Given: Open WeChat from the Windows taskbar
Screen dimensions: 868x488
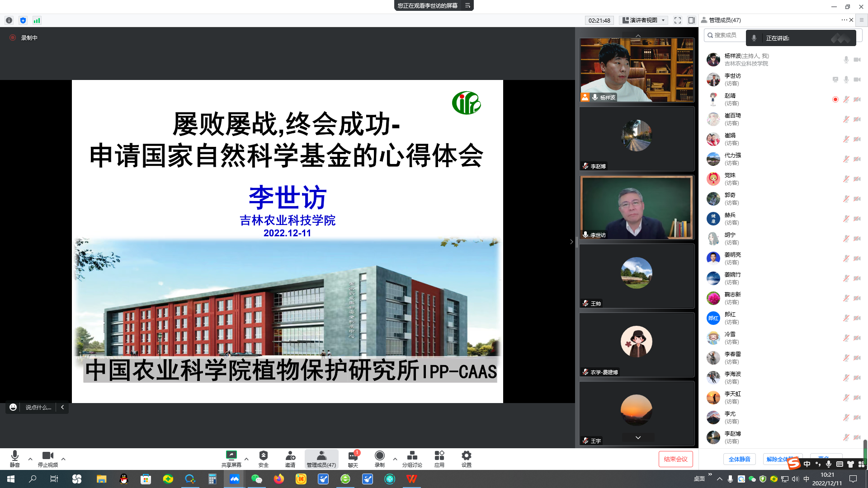Looking at the screenshot, I should click(256, 479).
